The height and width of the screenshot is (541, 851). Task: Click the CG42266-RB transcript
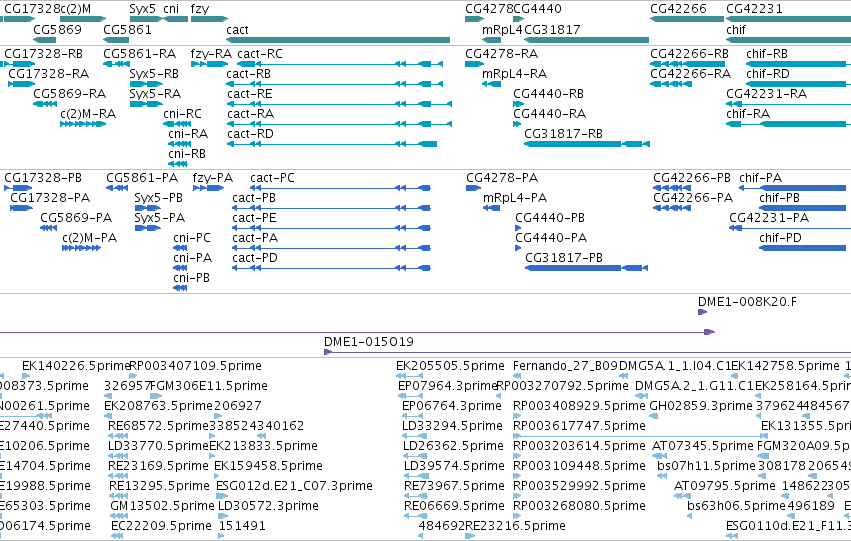point(688,64)
